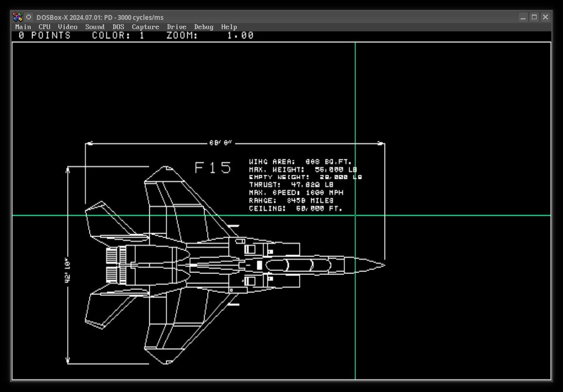Click the DOSBox-X application icon in title bar
The height and width of the screenshot is (392, 563).
tap(18, 17)
